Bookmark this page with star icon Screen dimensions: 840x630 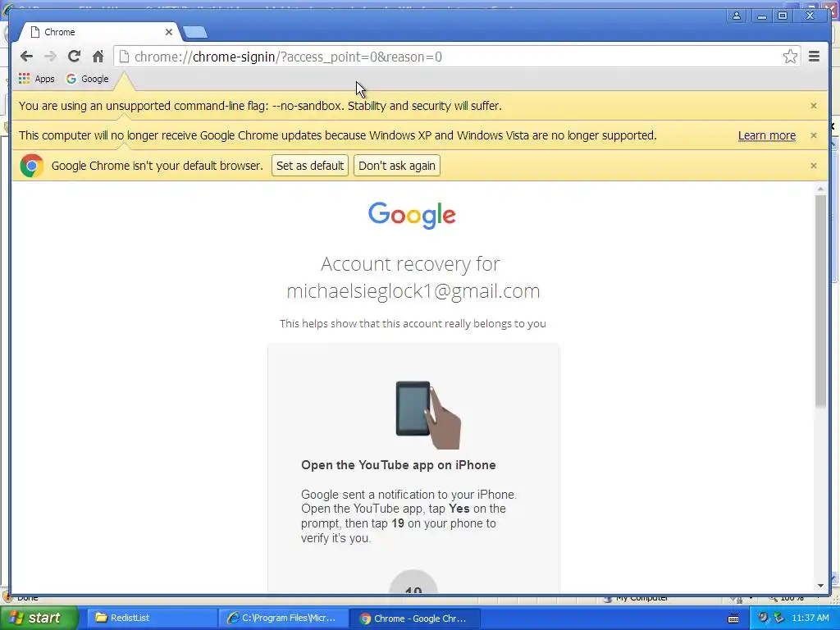point(790,57)
